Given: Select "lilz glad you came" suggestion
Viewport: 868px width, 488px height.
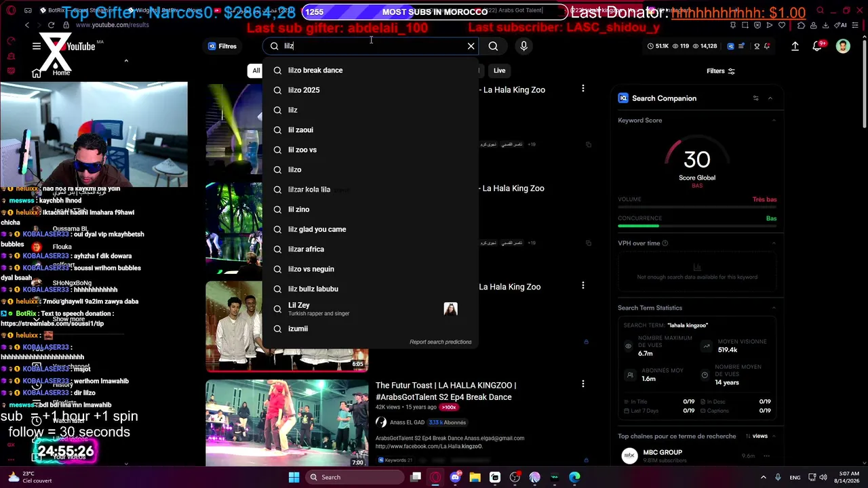Looking at the screenshot, I should [x=370, y=229].
